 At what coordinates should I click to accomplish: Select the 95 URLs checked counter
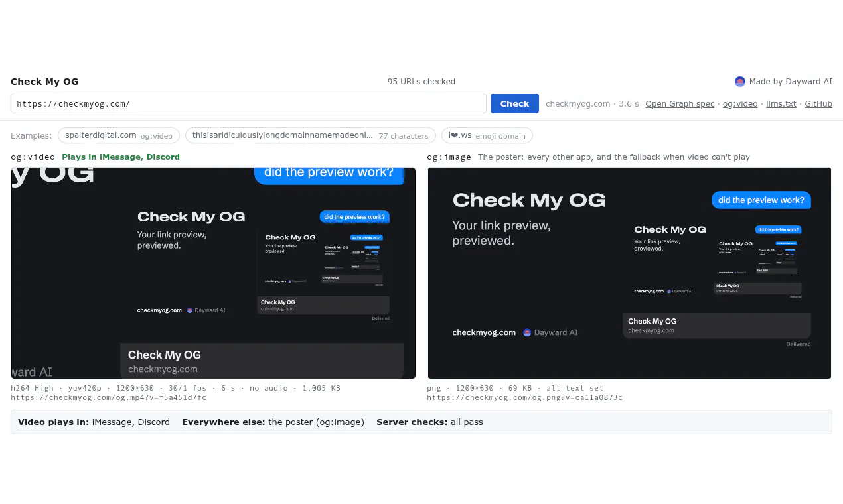click(x=421, y=82)
